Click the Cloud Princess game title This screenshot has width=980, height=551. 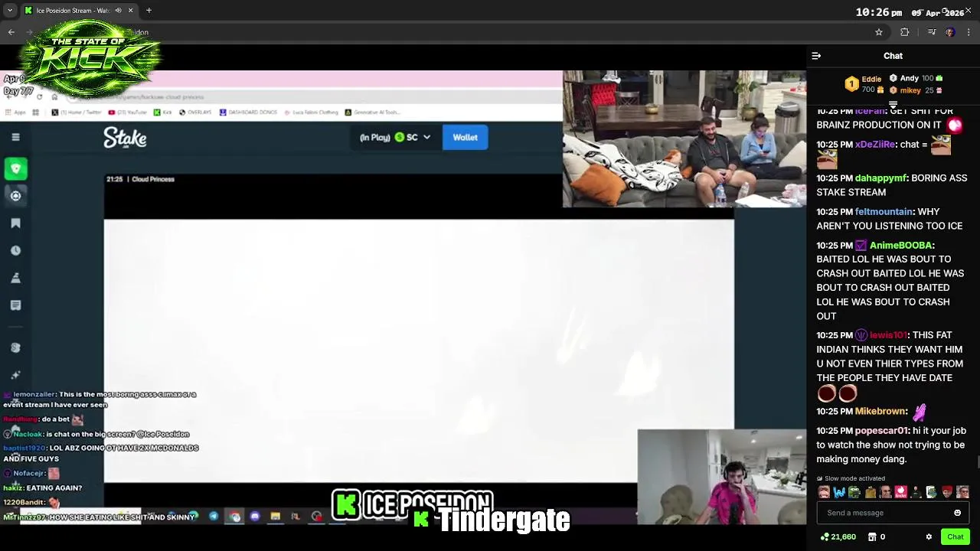point(153,179)
